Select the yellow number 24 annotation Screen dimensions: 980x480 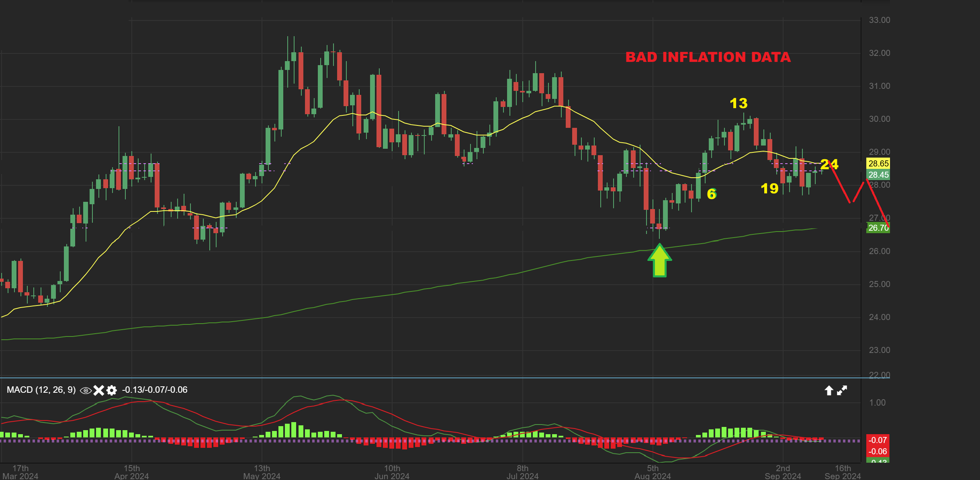(x=829, y=164)
